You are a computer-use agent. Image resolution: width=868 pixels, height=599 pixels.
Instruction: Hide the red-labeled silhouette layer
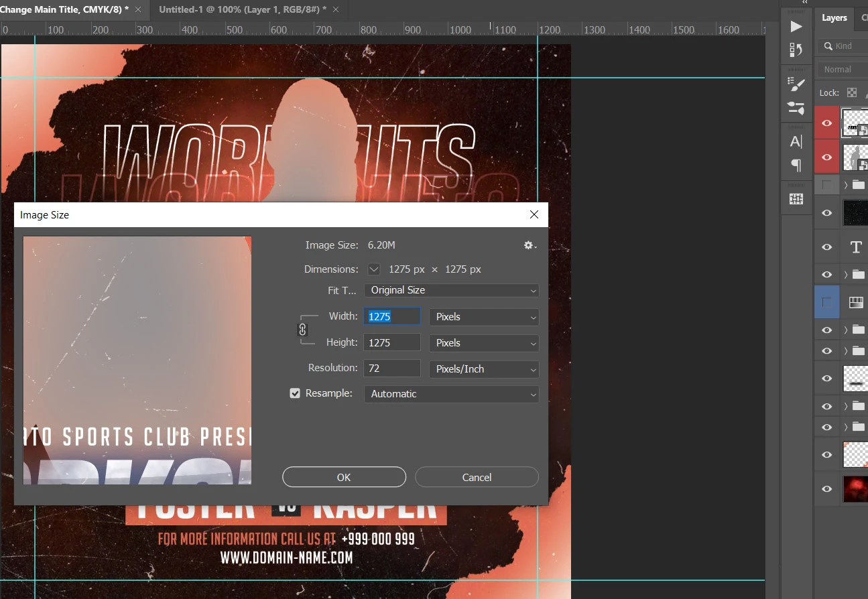(827, 157)
